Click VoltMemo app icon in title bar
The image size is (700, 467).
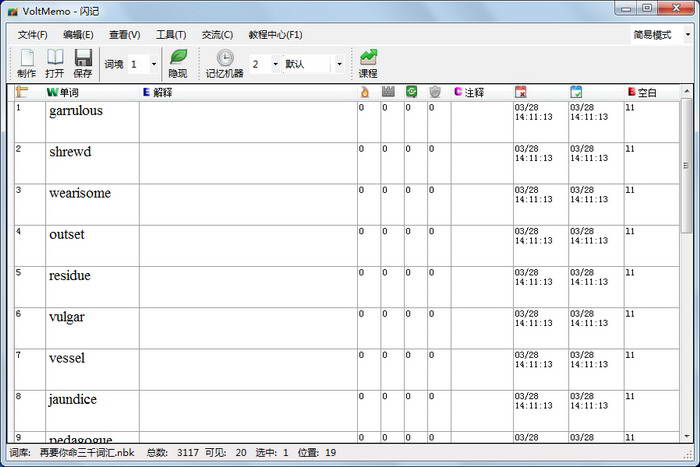tap(13, 11)
